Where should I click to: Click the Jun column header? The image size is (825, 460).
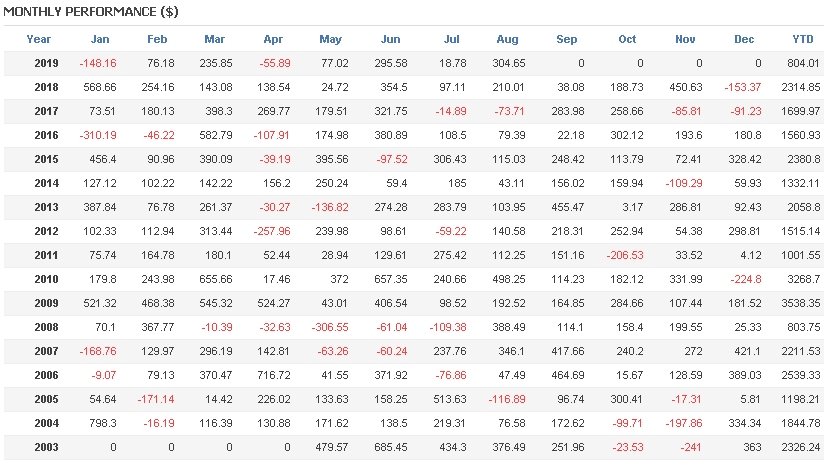(390, 39)
